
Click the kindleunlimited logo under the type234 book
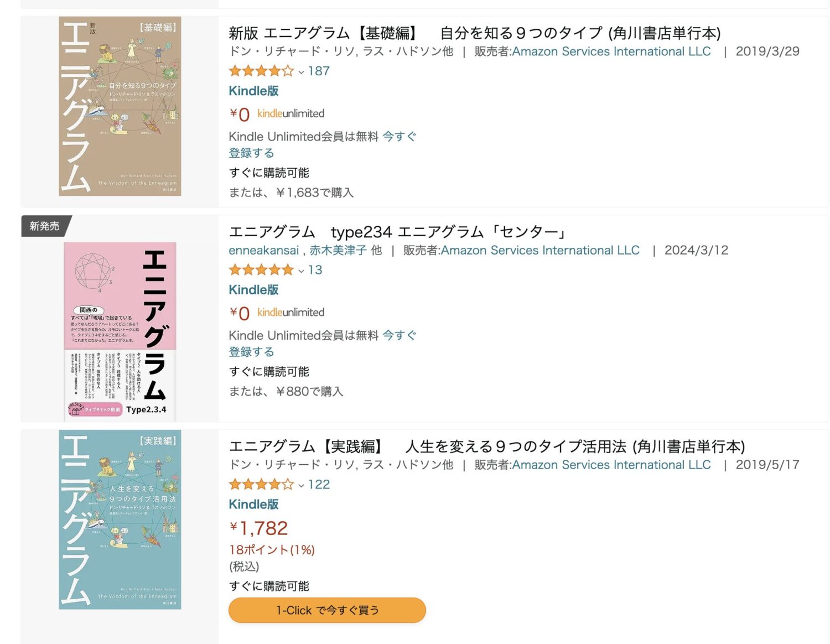291,313
